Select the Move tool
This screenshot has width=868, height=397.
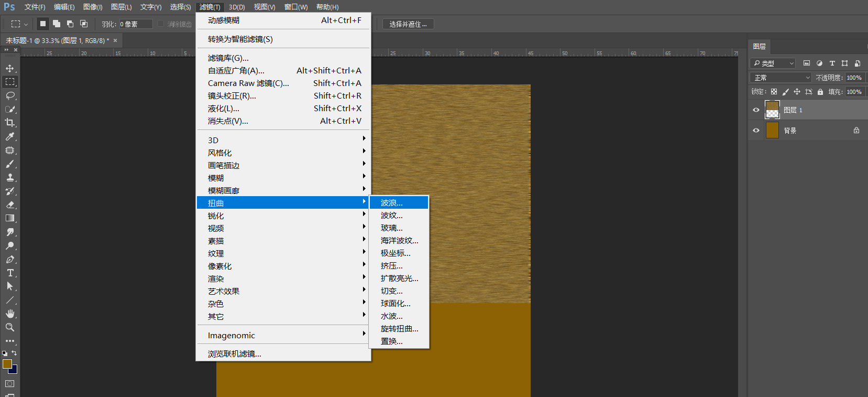pos(10,68)
